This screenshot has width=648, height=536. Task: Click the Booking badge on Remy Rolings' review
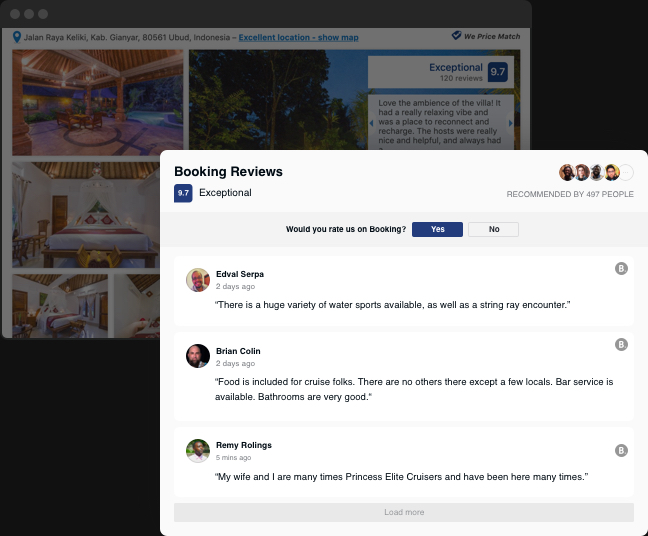point(621,450)
